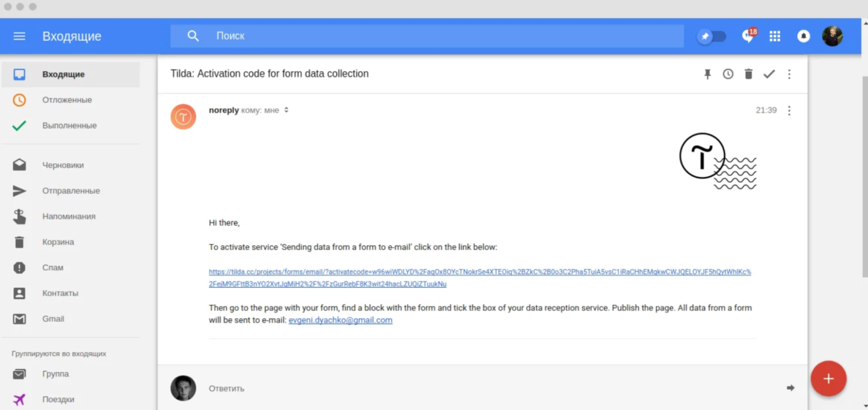Image resolution: width=868 pixels, height=410 pixels.
Task: Pin this email with the pin icon
Action: click(x=707, y=74)
